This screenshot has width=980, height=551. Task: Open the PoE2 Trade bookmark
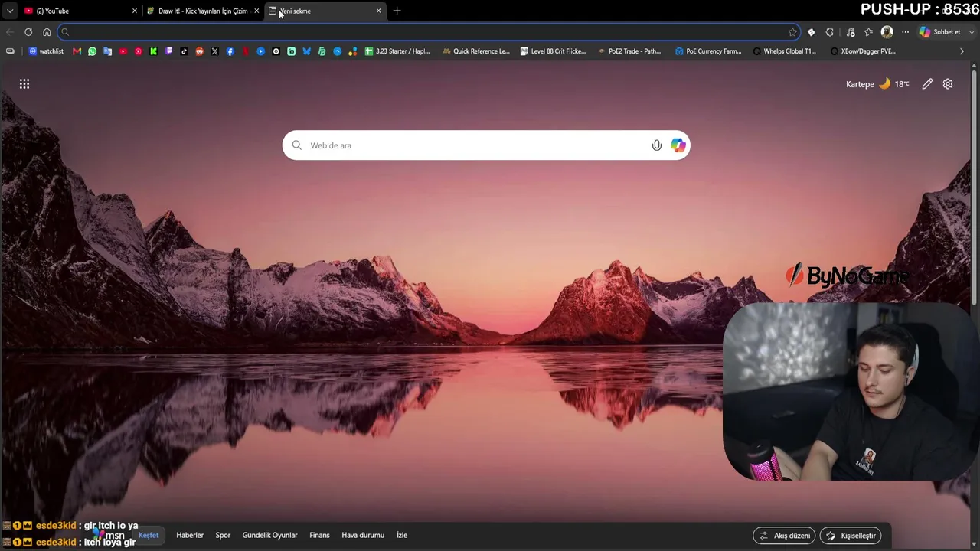tap(629, 51)
